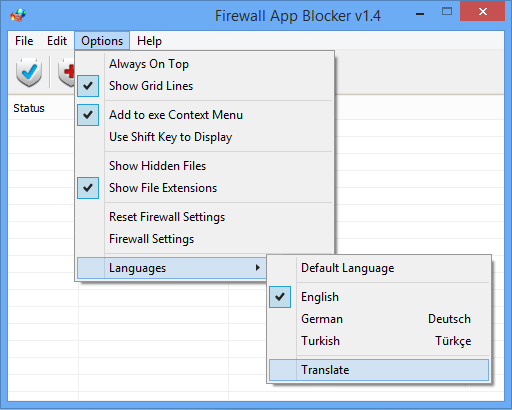Click the red cross shield toolbar icon
512x410 pixels.
pos(66,72)
